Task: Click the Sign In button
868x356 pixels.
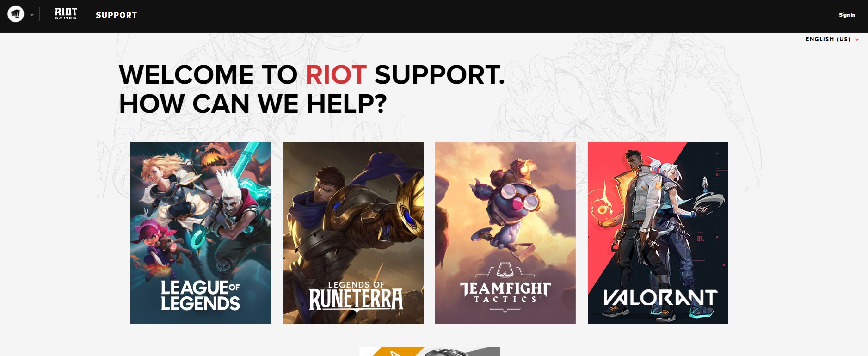Action: click(x=847, y=15)
